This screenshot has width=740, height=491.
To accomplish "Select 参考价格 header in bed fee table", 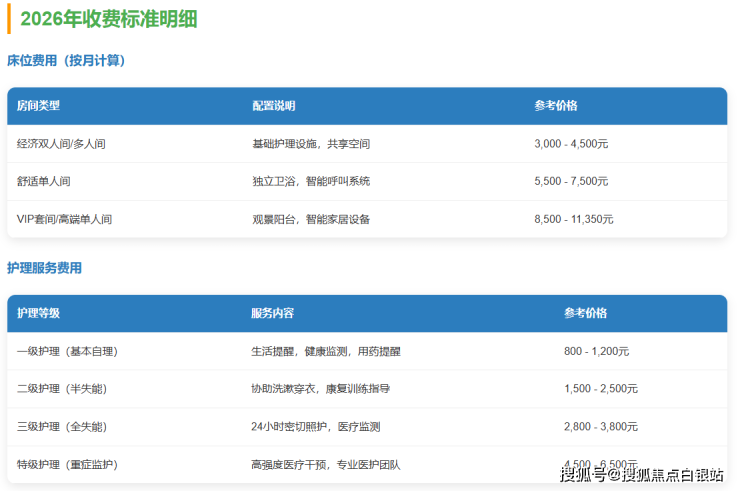I will 556,106.
